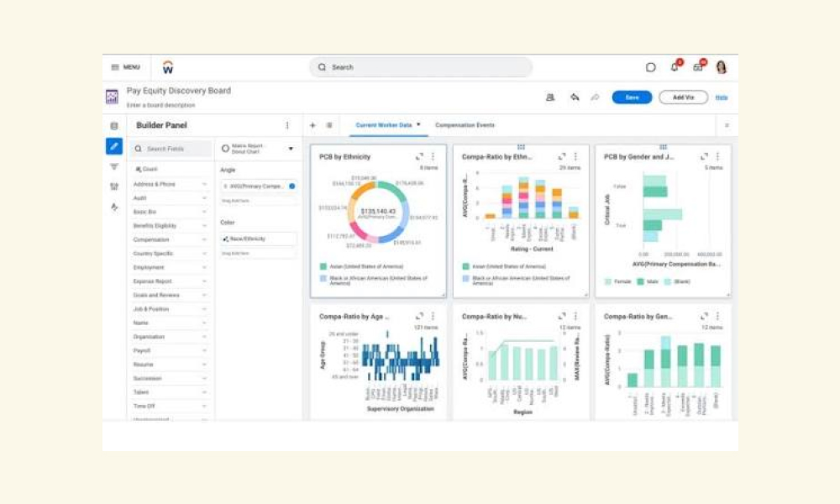Click the board description field

(x=160, y=106)
